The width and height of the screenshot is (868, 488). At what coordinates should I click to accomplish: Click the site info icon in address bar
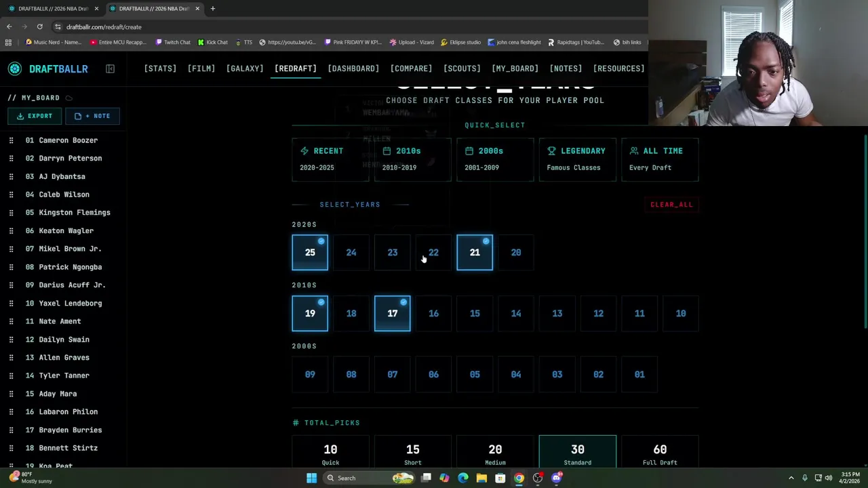point(58,26)
